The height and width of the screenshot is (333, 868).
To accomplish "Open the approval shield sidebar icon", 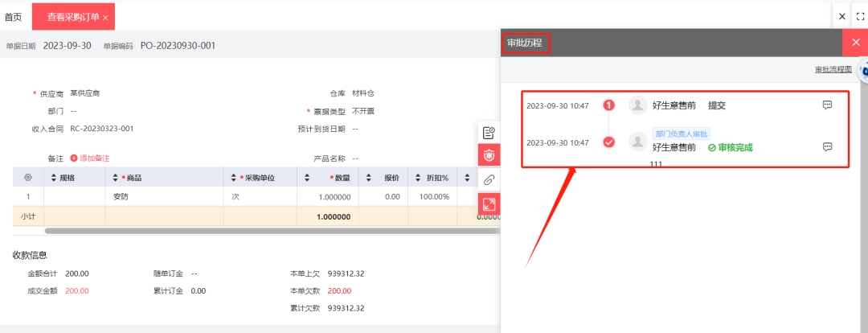I will click(x=489, y=156).
